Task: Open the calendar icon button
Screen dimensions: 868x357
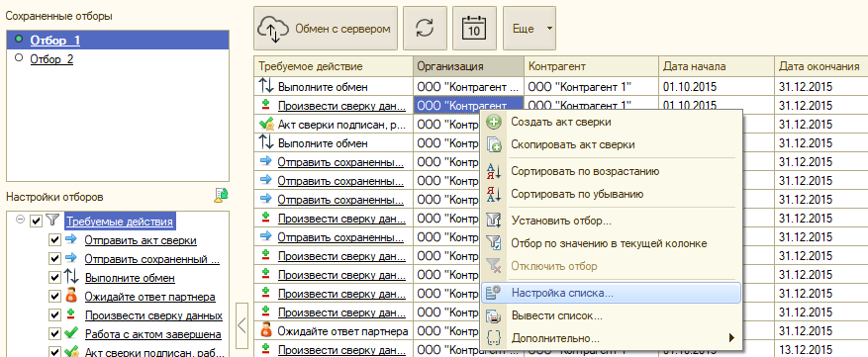Action: (474, 29)
